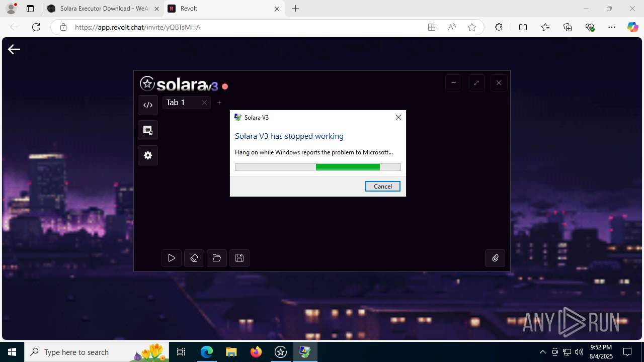
Task: Close Tab 1 in Solara editor
Action: pyautogui.click(x=204, y=103)
